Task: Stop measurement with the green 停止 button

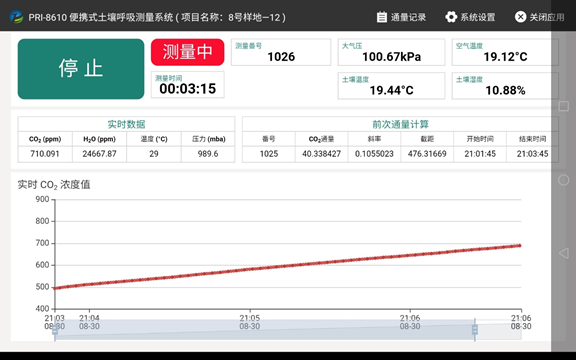Action: 81,69
